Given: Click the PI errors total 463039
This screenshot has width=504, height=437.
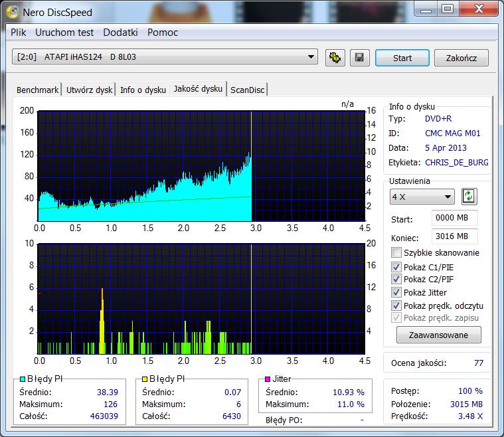Looking at the screenshot, I should point(104,416).
